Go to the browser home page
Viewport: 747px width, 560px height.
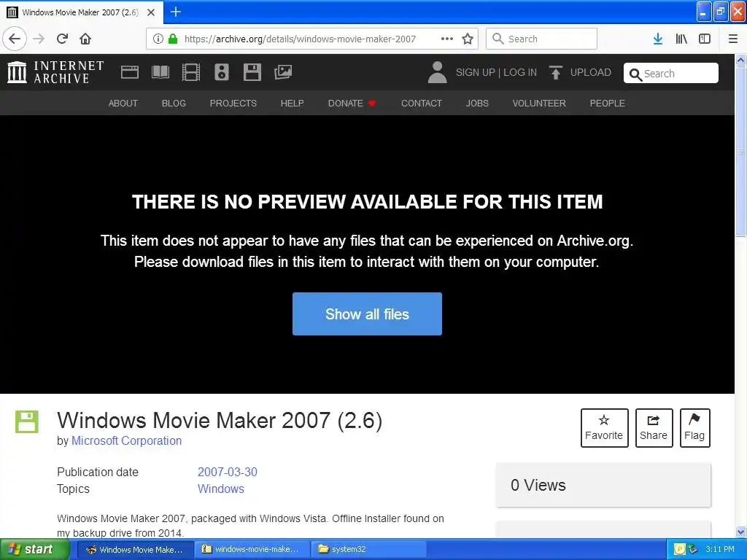coord(85,39)
